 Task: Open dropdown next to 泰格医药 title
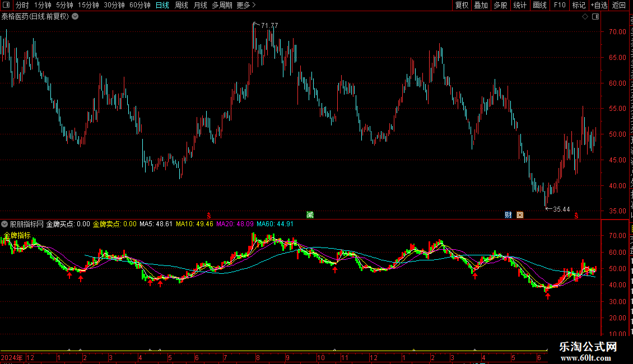click(x=75, y=17)
